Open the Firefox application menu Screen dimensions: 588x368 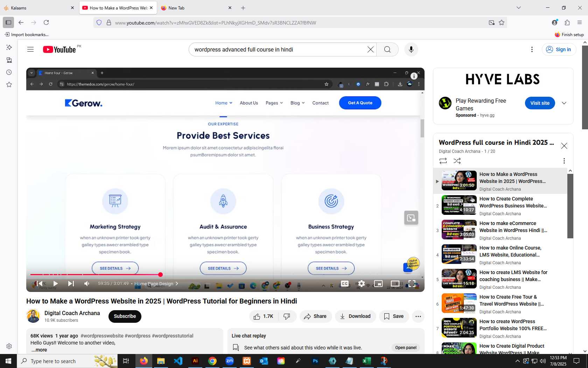(x=580, y=22)
